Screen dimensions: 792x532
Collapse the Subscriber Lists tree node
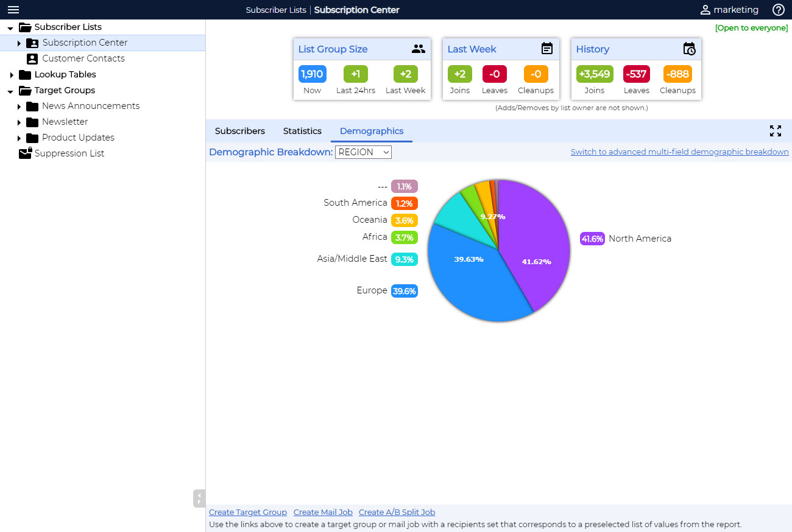[10, 28]
